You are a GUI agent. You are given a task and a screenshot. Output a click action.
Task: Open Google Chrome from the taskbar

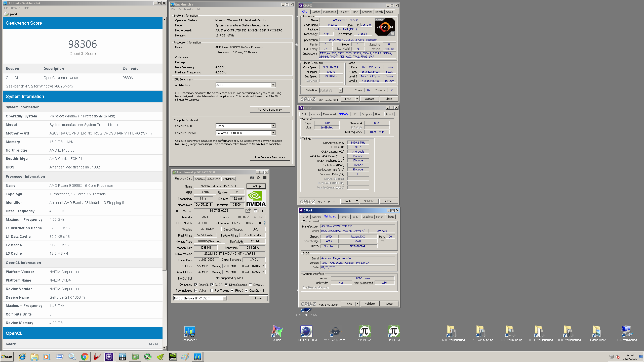pos(85,356)
